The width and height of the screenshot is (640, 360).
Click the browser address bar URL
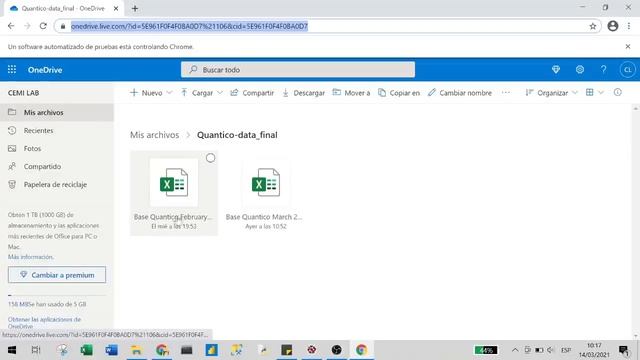pos(189,26)
